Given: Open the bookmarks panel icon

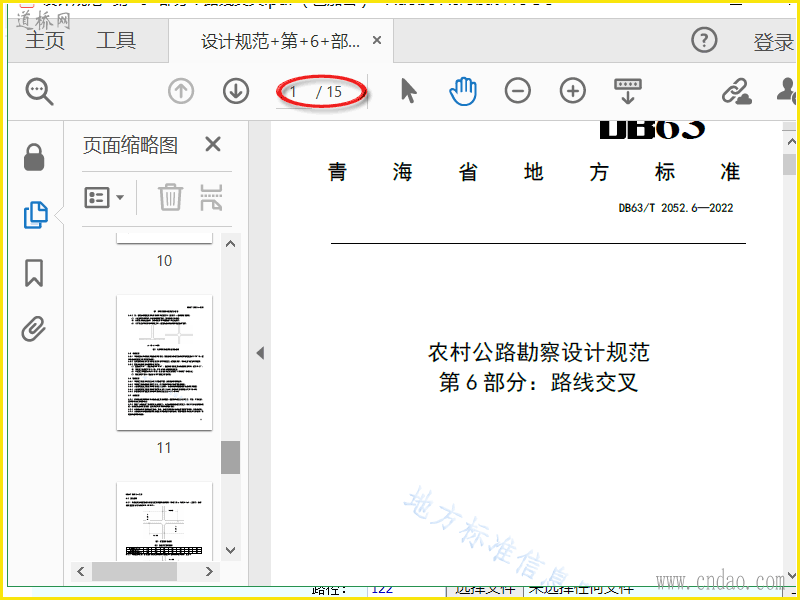Looking at the screenshot, I should pyautogui.click(x=34, y=273).
